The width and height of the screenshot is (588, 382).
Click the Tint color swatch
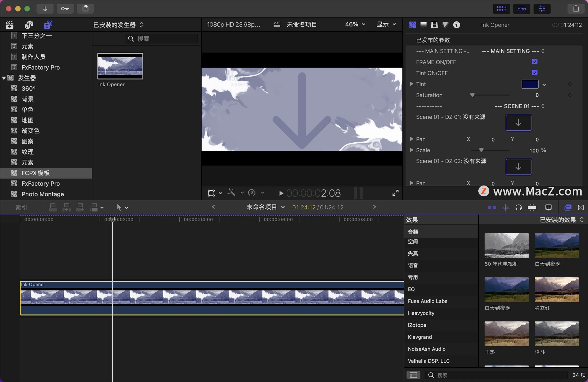point(530,84)
